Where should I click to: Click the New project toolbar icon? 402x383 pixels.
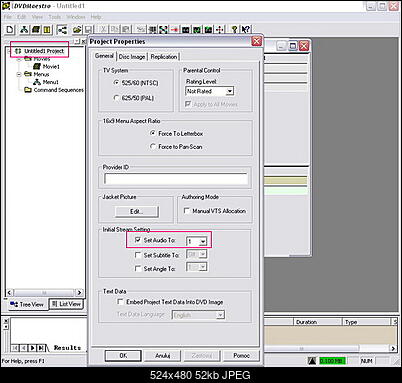[10, 30]
